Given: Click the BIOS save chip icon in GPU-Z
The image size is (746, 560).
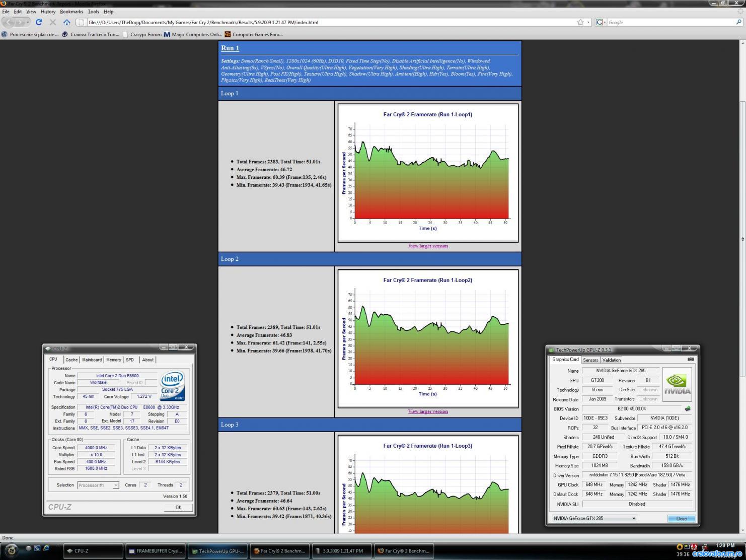Looking at the screenshot, I should click(688, 408).
